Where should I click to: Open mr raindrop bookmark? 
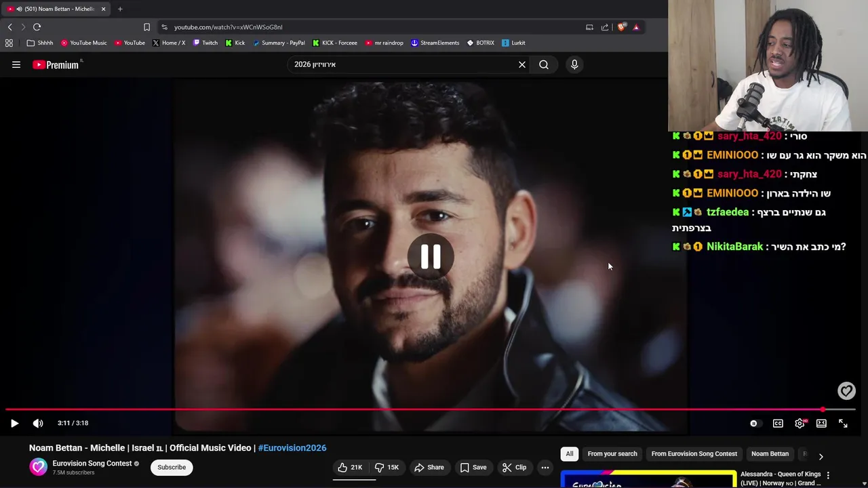point(384,43)
